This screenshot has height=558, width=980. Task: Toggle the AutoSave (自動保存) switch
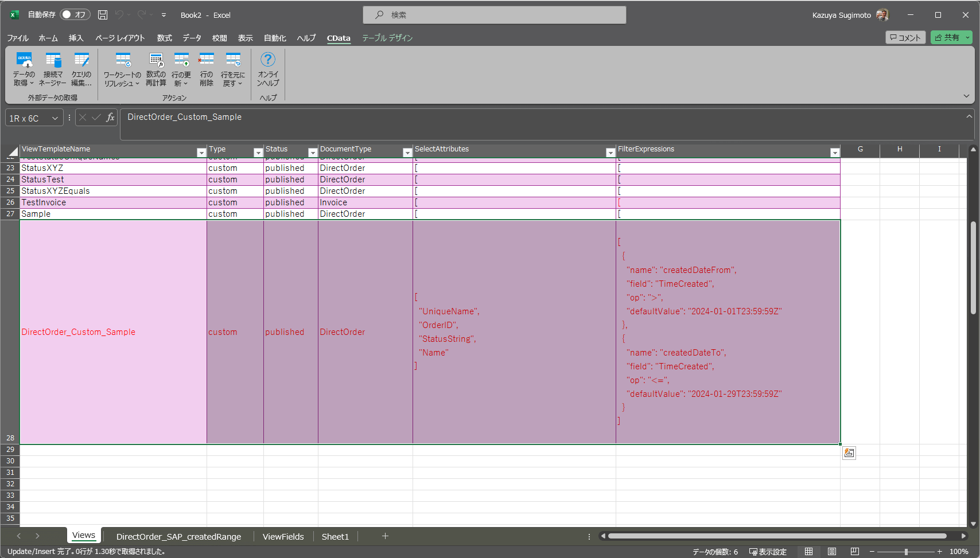(75, 15)
